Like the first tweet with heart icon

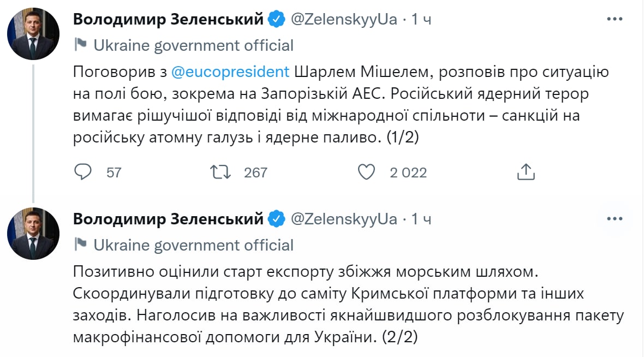[366, 172]
